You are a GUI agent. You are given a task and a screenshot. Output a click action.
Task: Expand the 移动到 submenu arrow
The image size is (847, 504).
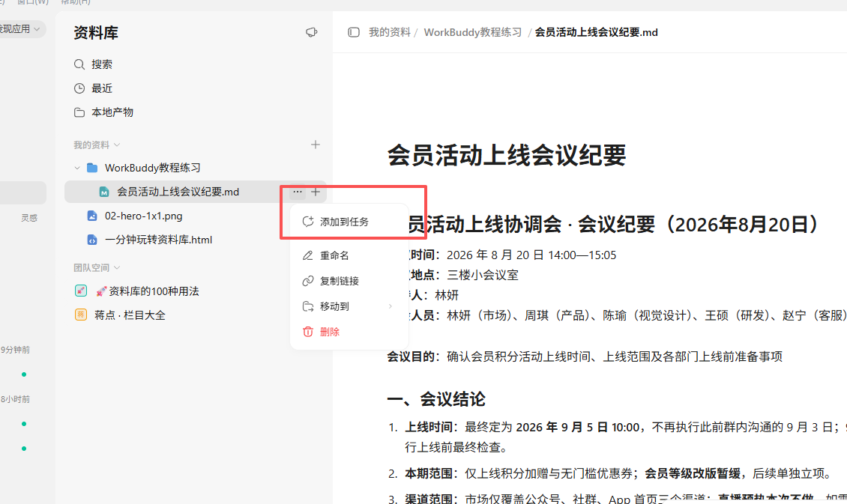390,306
